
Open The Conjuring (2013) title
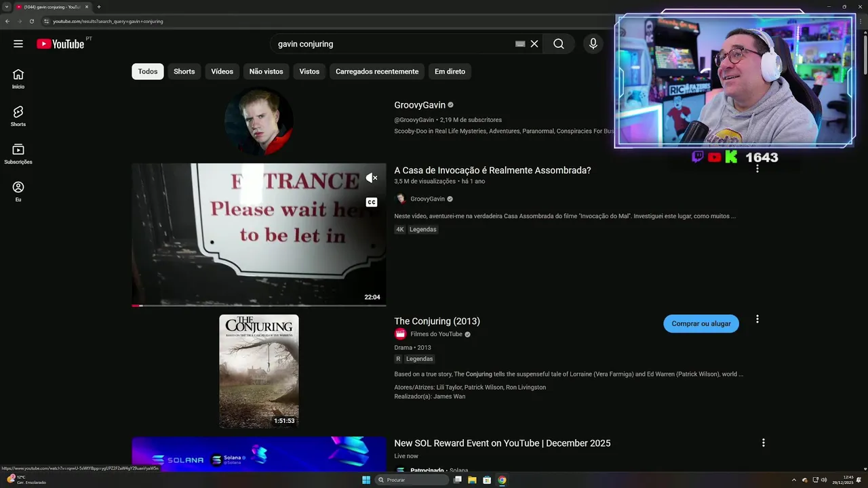point(437,321)
